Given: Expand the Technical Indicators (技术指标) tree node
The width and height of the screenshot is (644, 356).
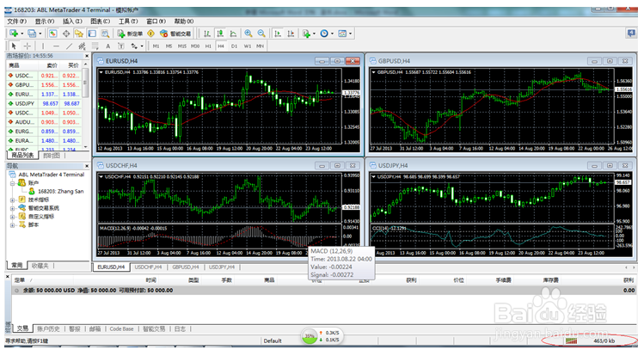Looking at the screenshot, I should [x=12, y=200].
